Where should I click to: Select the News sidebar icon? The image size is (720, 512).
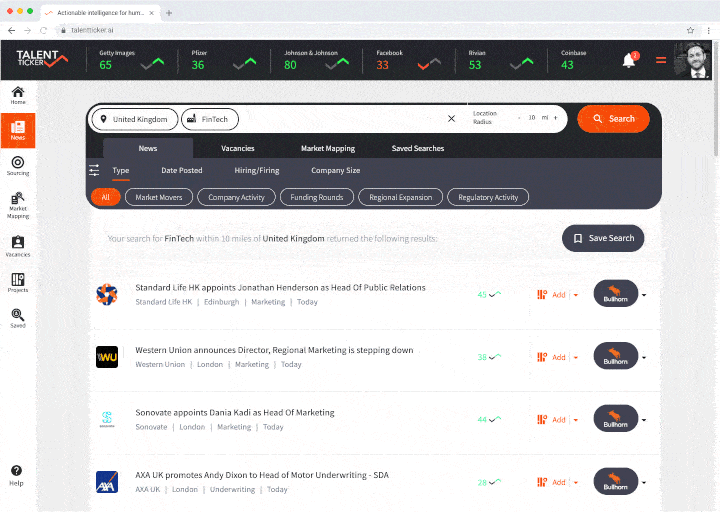coord(18,131)
